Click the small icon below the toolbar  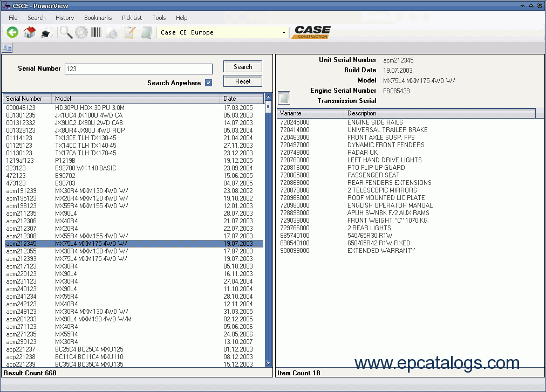pos(8,47)
